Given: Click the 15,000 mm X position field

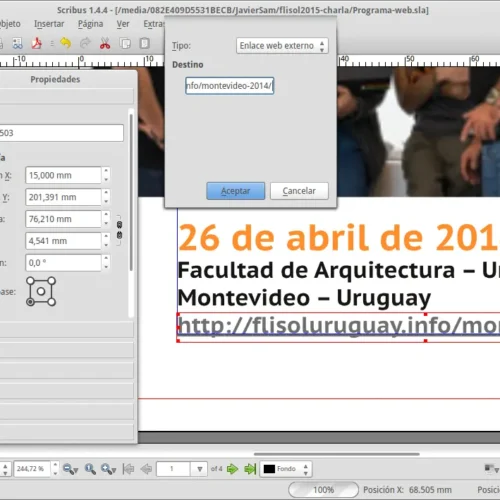Looking at the screenshot, I should pos(63,175).
